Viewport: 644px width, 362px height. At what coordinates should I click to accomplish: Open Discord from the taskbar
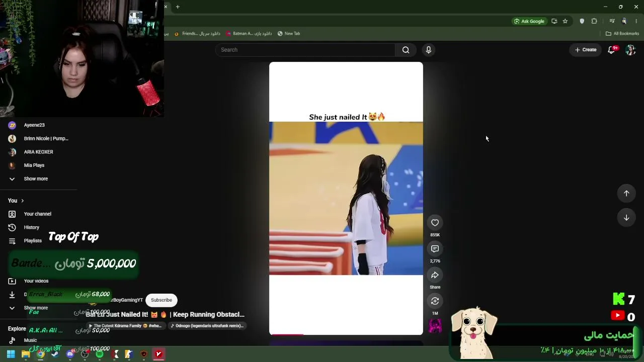point(70,354)
